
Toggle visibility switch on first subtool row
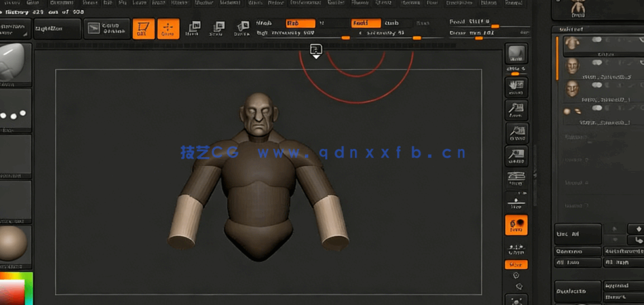pos(596,39)
